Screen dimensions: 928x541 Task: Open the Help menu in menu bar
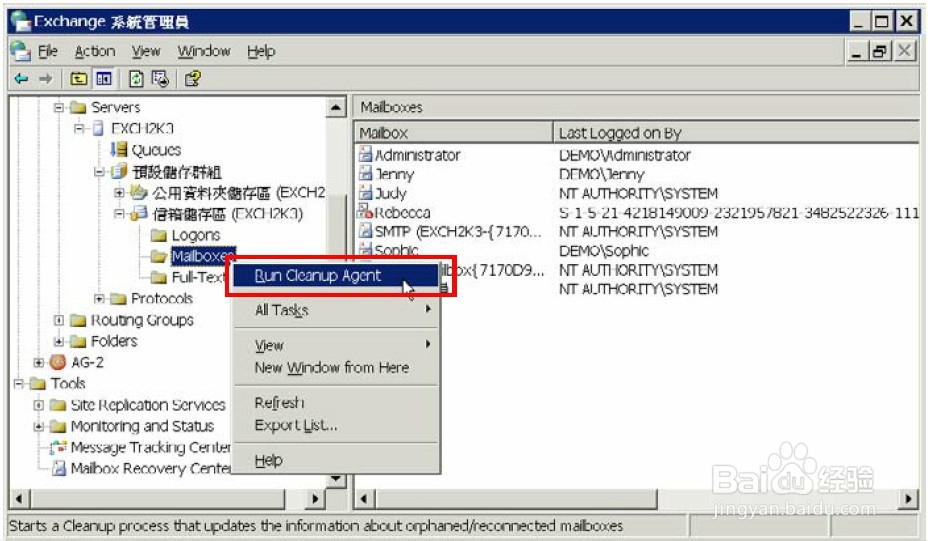261,51
